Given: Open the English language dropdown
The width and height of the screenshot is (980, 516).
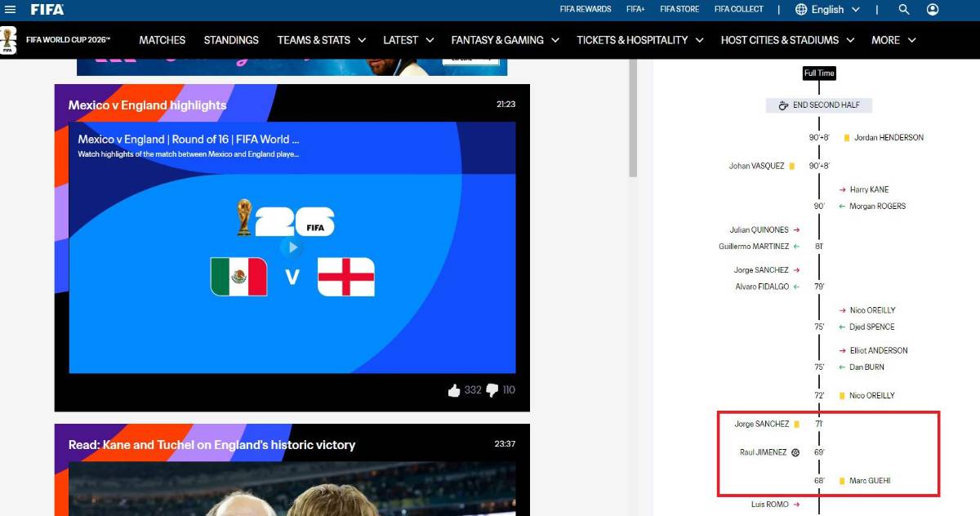Looking at the screenshot, I should [827, 10].
